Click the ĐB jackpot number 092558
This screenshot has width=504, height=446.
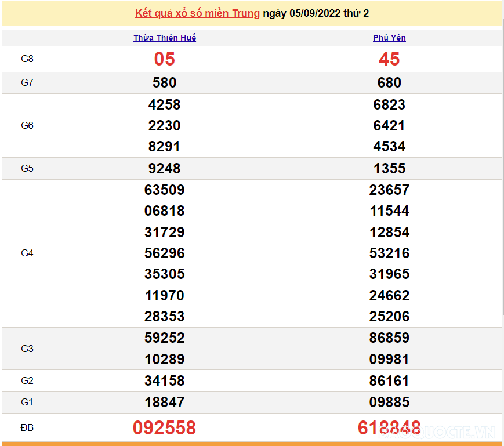coord(164,427)
